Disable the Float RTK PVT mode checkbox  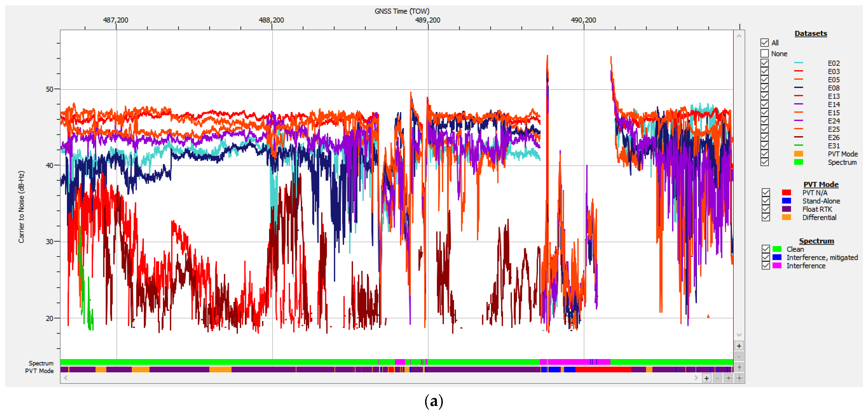(766, 209)
